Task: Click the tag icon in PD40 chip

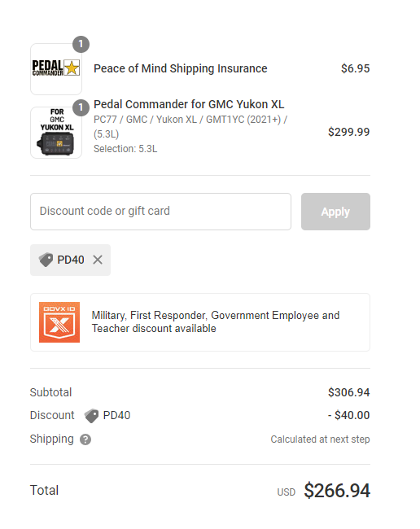Action: tap(46, 260)
